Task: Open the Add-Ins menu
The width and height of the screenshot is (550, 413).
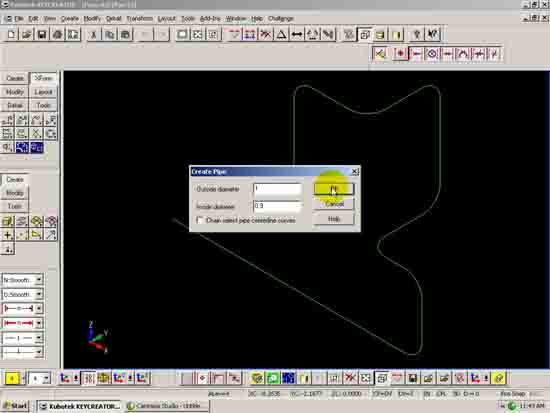Action: pyautogui.click(x=210, y=19)
